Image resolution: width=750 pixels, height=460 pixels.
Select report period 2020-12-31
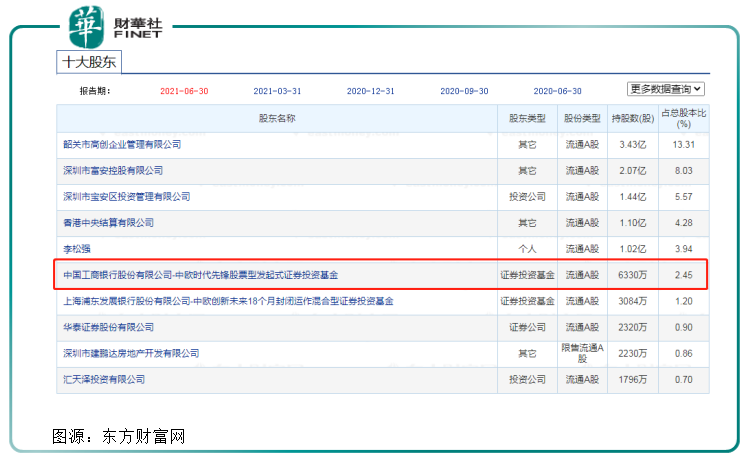click(x=371, y=91)
